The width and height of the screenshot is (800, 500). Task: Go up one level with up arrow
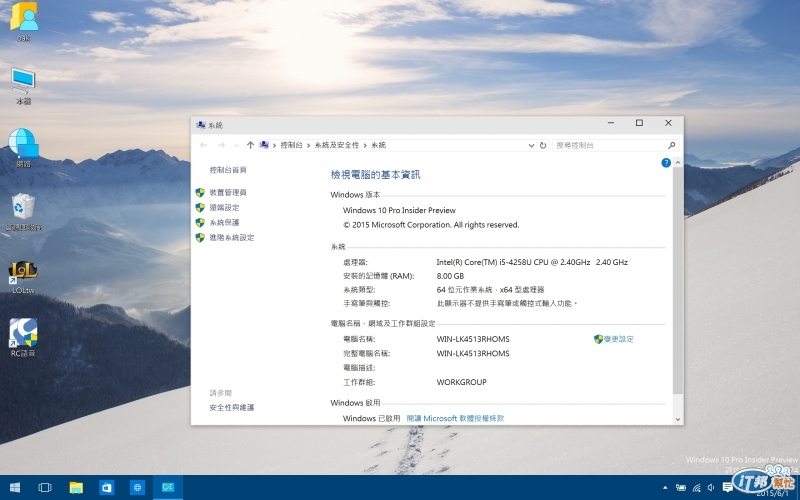click(250, 145)
